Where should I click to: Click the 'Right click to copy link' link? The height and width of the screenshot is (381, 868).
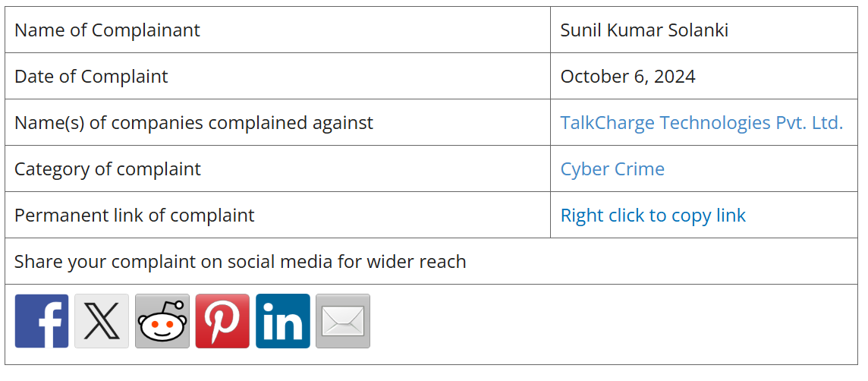[x=653, y=216]
